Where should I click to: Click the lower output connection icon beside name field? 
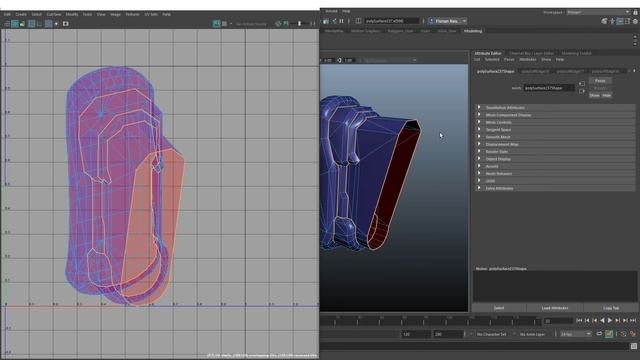pyautogui.click(x=582, y=91)
